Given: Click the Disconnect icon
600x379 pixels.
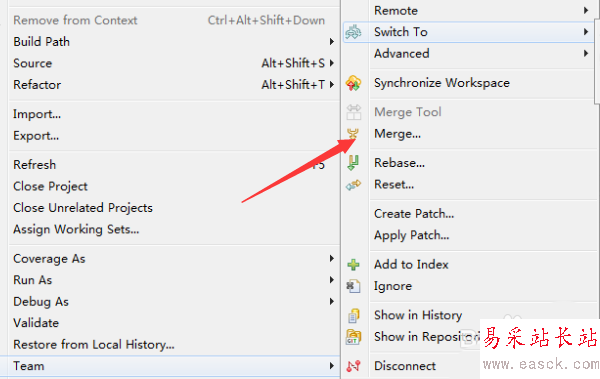Looking at the screenshot, I should (353, 366).
